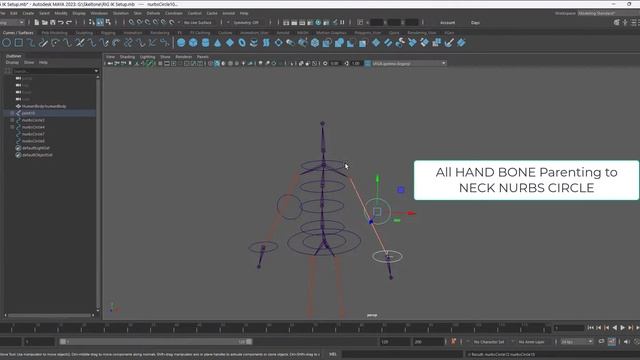Screen dimensions: 640x360
Task: Switch to the Curves / Surfaces shelf tab
Action: coord(18,33)
